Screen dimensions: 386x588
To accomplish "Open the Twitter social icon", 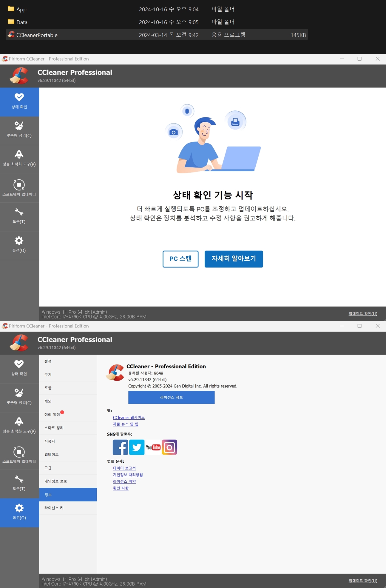I will [x=137, y=447].
